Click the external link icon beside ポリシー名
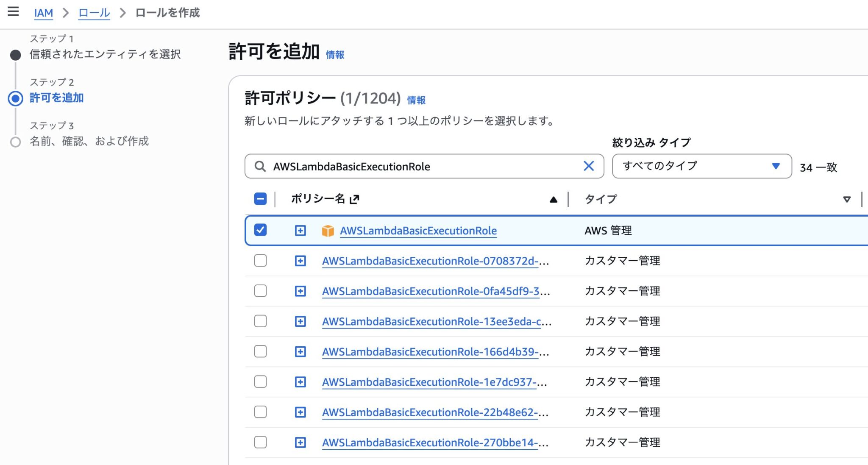This screenshot has width=868, height=465. coord(354,199)
